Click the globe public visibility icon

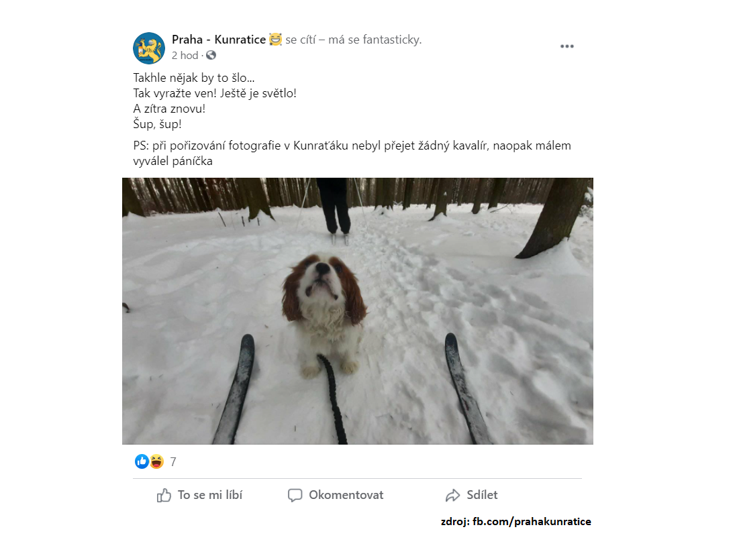211,56
